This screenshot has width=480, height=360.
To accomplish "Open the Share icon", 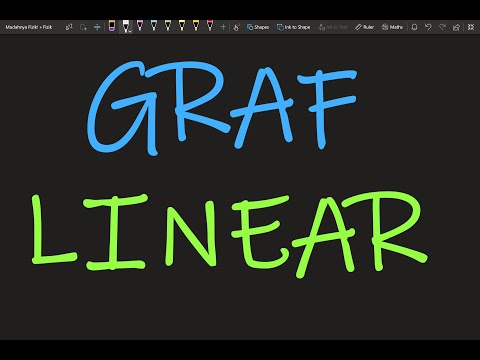I will click(x=456, y=27).
